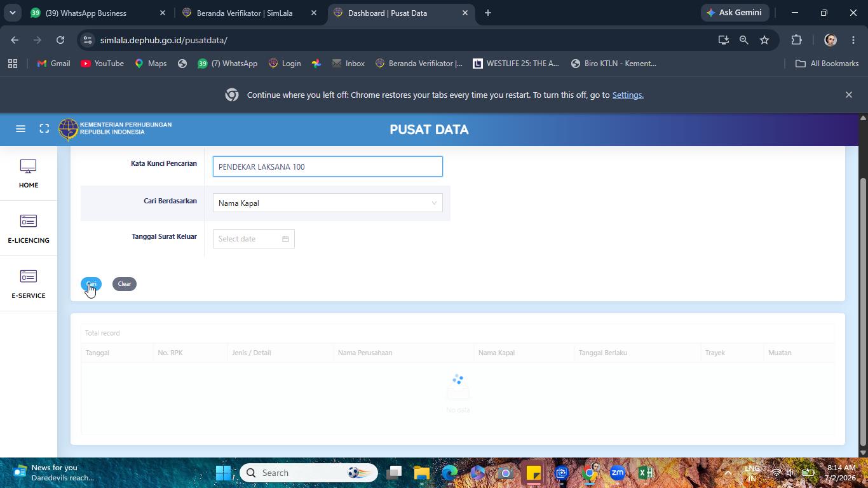This screenshot has height=488, width=868.
Task: Open Chrome extensions puzzle icon
Action: click(x=796, y=40)
